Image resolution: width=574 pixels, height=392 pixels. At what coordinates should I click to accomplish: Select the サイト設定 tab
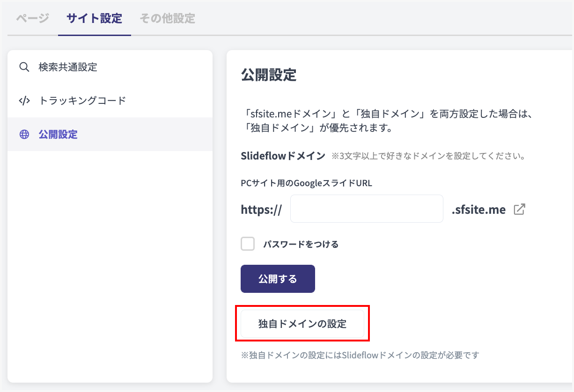point(94,19)
